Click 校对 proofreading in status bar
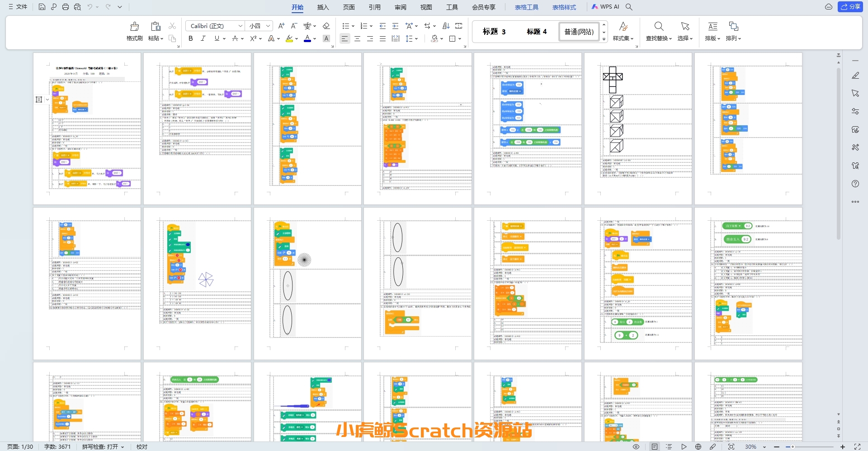868x451 pixels. (142, 446)
